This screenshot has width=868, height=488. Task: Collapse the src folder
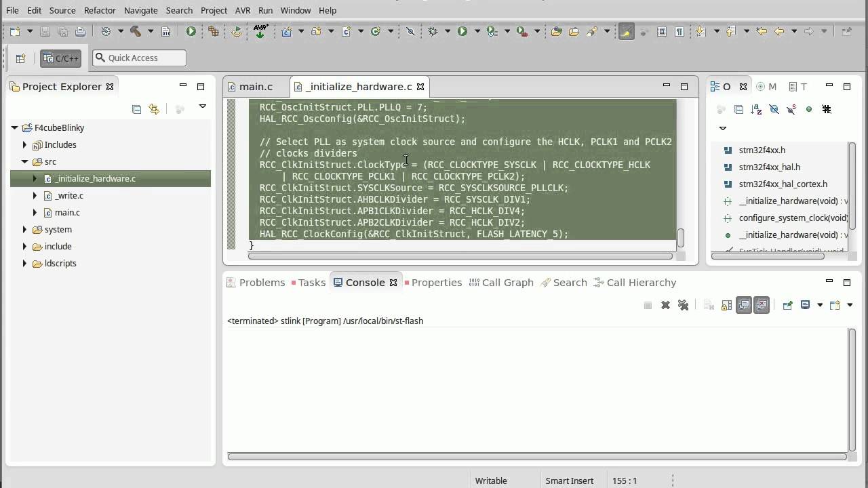point(24,161)
